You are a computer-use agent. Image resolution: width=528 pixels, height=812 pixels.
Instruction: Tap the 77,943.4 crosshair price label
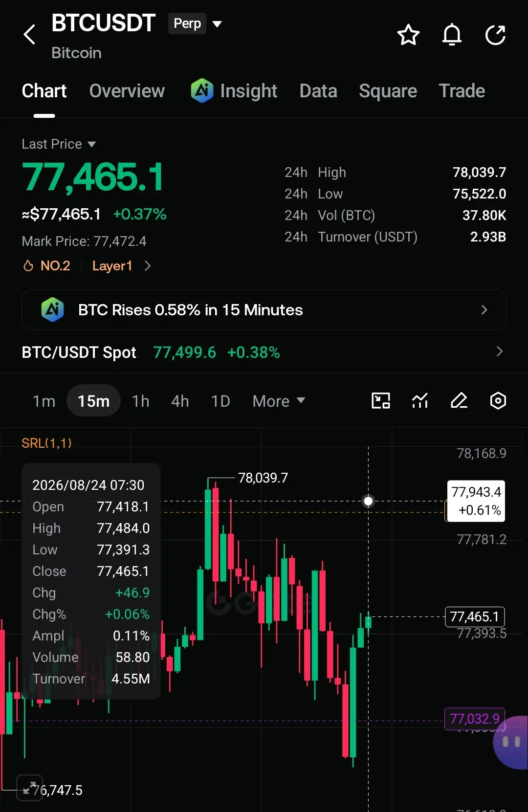click(476, 501)
